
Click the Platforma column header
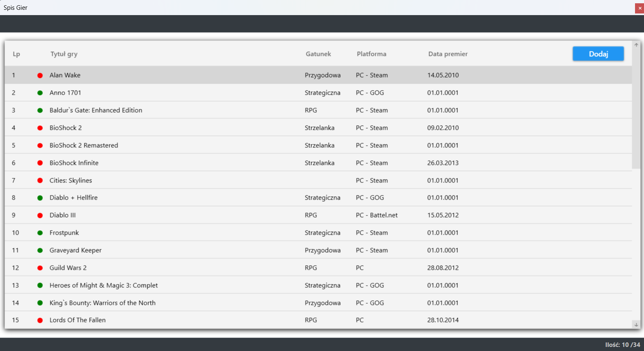click(x=372, y=54)
